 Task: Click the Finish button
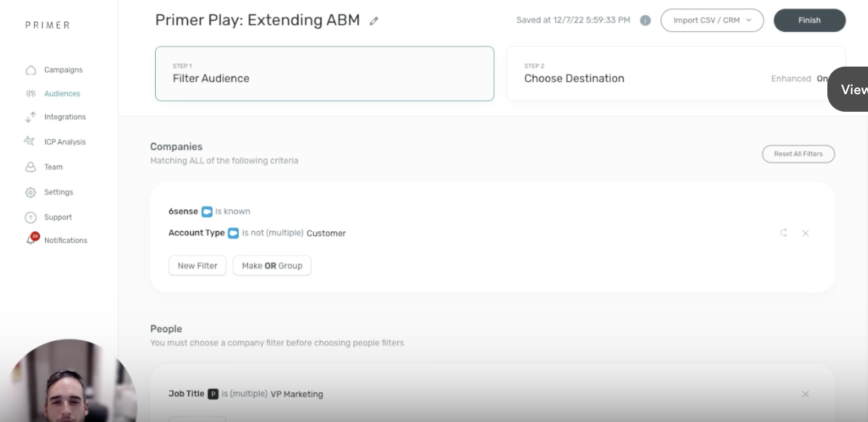(x=809, y=20)
